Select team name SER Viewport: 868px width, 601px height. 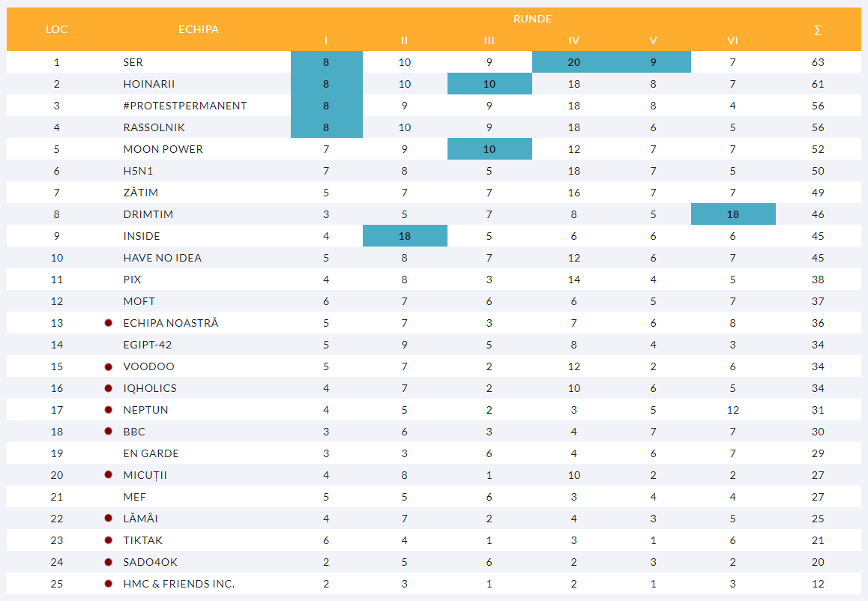(x=133, y=62)
